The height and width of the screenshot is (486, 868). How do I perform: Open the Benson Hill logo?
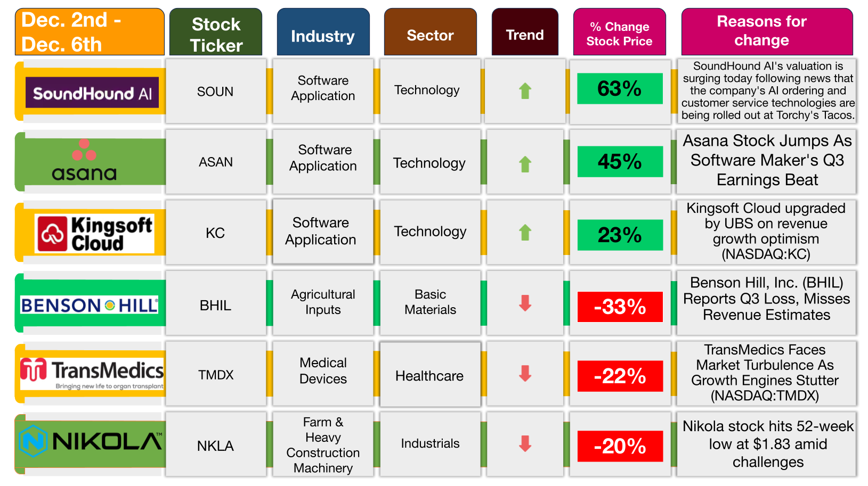point(90,305)
